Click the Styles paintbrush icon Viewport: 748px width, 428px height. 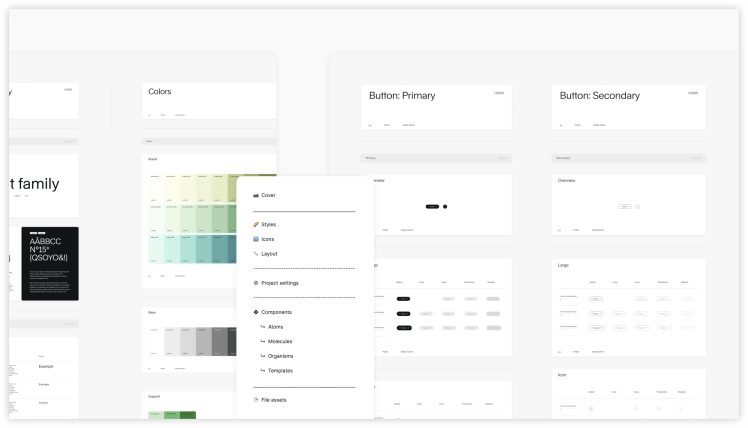(x=257, y=225)
